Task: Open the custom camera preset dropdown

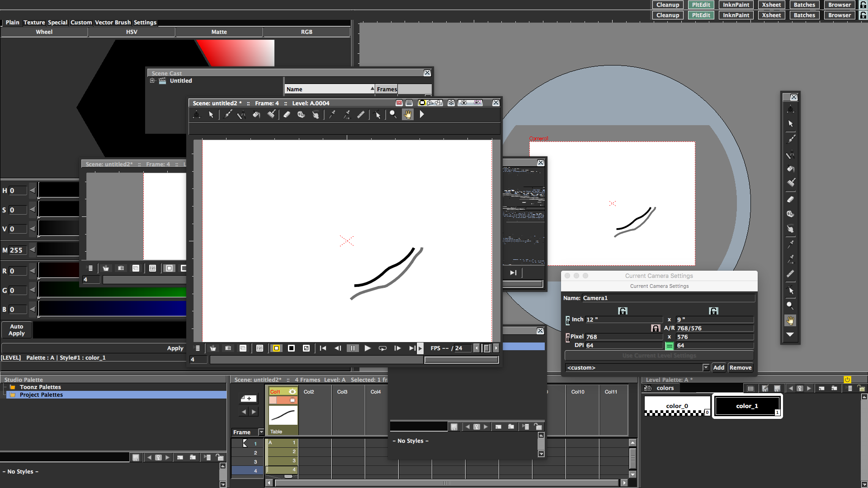Action: 705,368
